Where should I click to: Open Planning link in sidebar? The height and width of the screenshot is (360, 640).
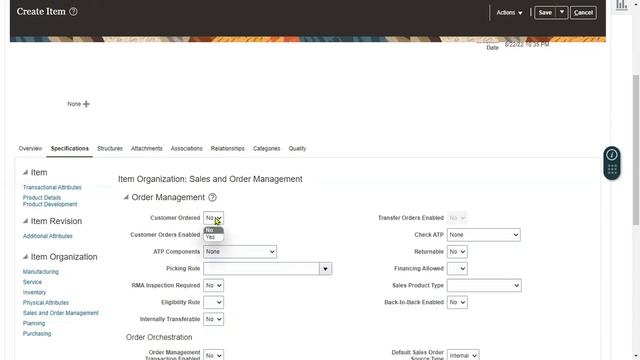click(x=34, y=323)
